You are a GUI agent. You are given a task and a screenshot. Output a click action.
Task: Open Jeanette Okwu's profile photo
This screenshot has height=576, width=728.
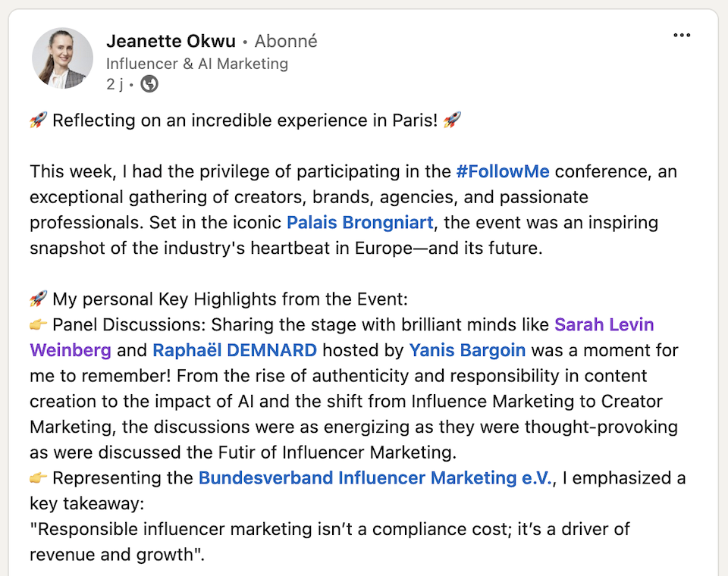click(x=62, y=58)
